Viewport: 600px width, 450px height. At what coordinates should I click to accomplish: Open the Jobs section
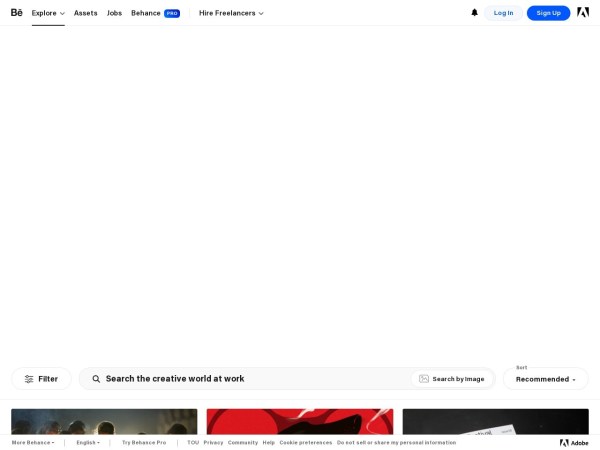[x=114, y=13]
